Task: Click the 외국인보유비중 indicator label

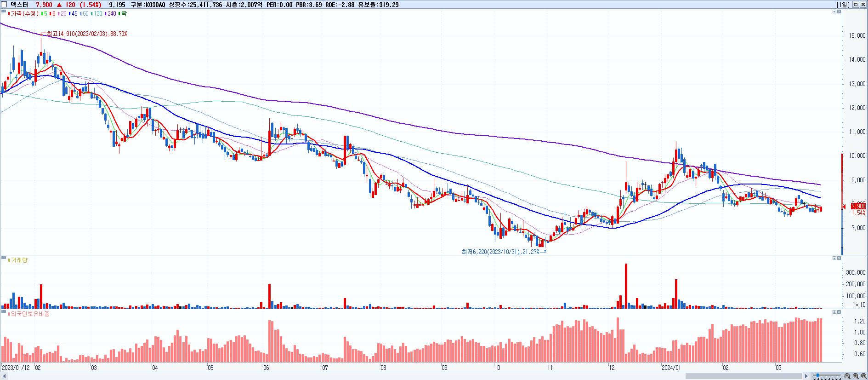Action: pos(30,314)
